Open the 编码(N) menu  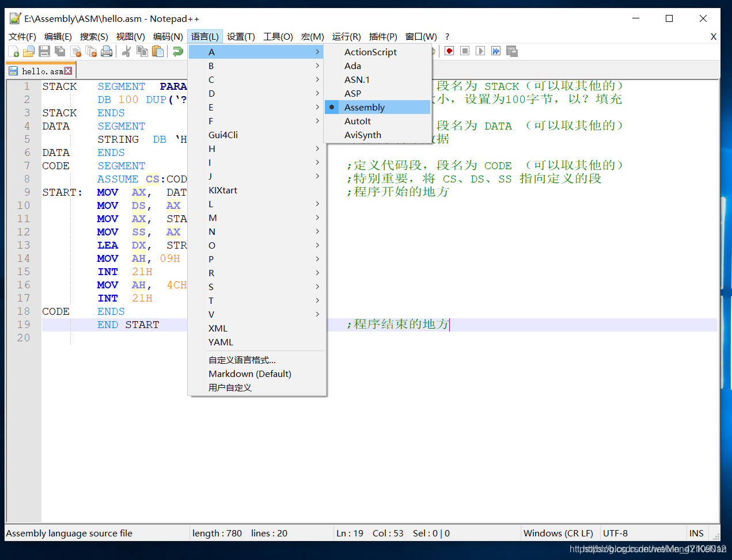click(x=168, y=36)
